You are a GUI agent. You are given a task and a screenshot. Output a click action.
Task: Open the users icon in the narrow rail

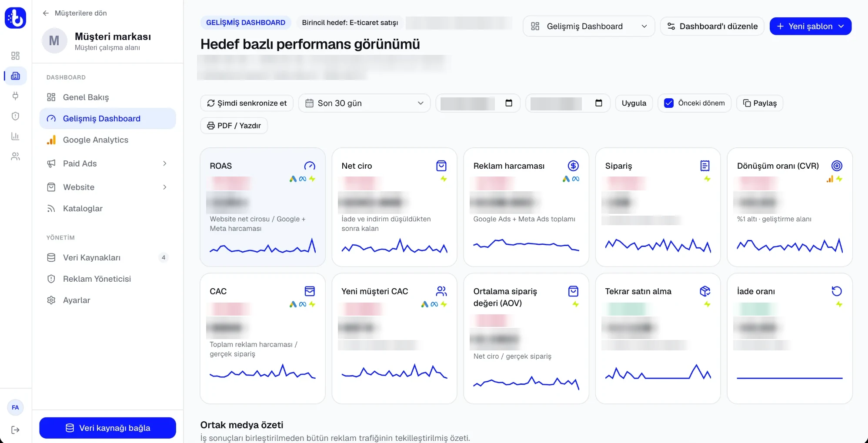(x=15, y=156)
